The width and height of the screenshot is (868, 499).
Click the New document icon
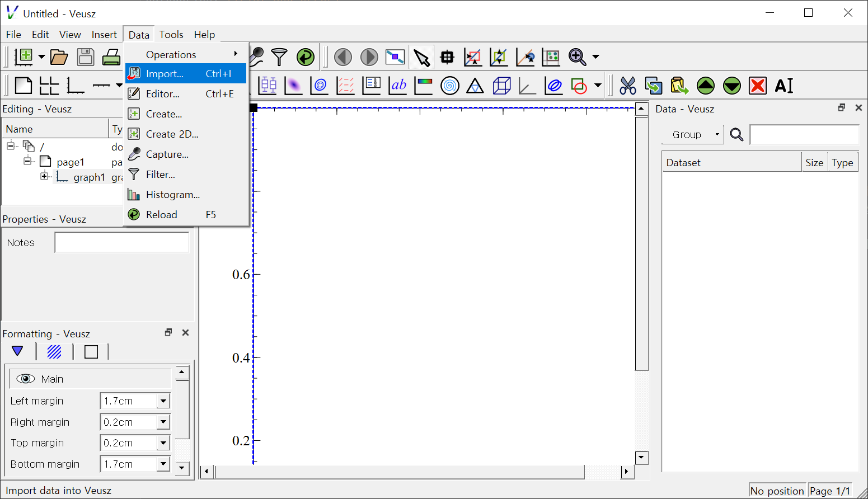pyautogui.click(x=24, y=57)
